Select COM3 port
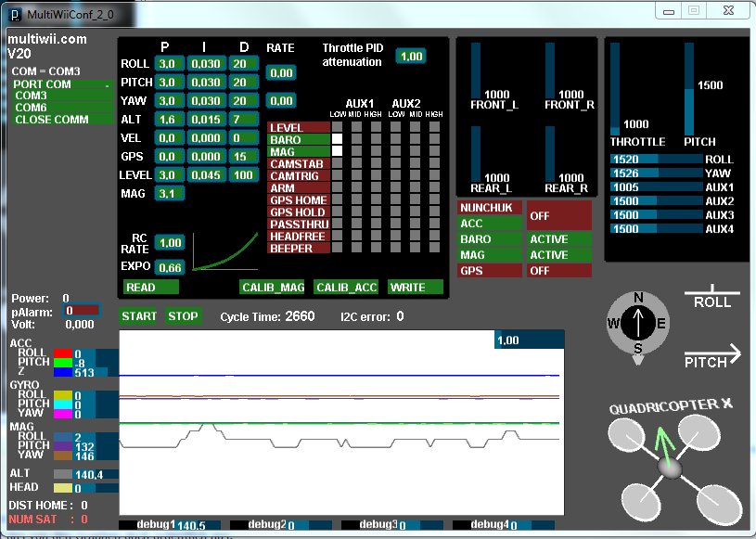Viewport: 756px width, 539px height. click(63, 96)
